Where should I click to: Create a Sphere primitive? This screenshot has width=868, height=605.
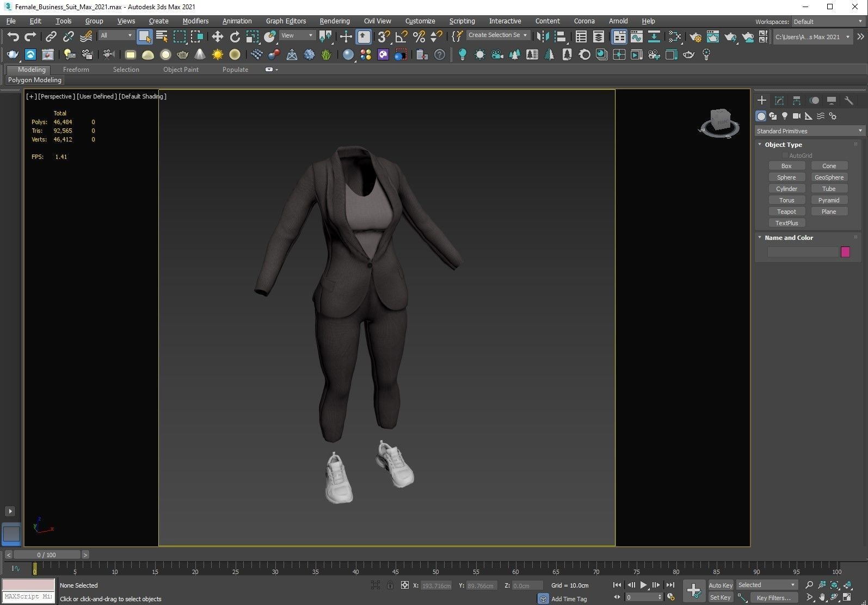pyautogui.click(x=786, y=177)
